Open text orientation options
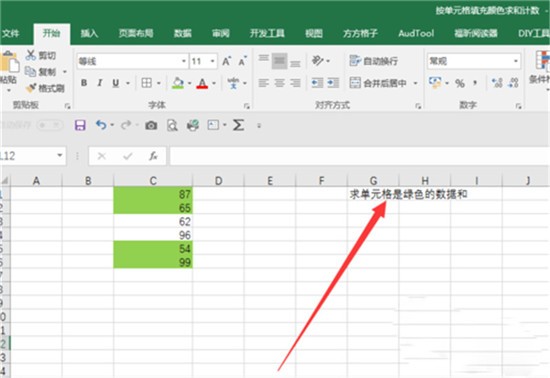550x378 pixels. 318,61
